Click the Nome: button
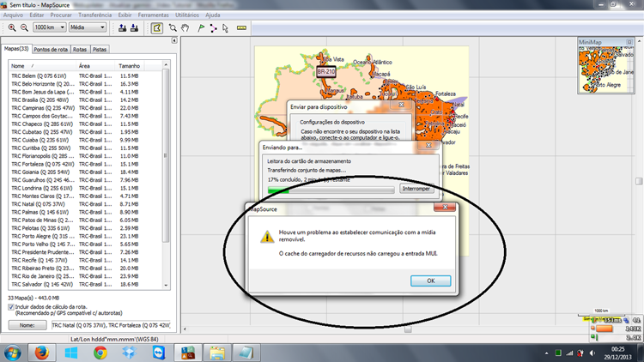The image size is (644, 362). (27, 325)
